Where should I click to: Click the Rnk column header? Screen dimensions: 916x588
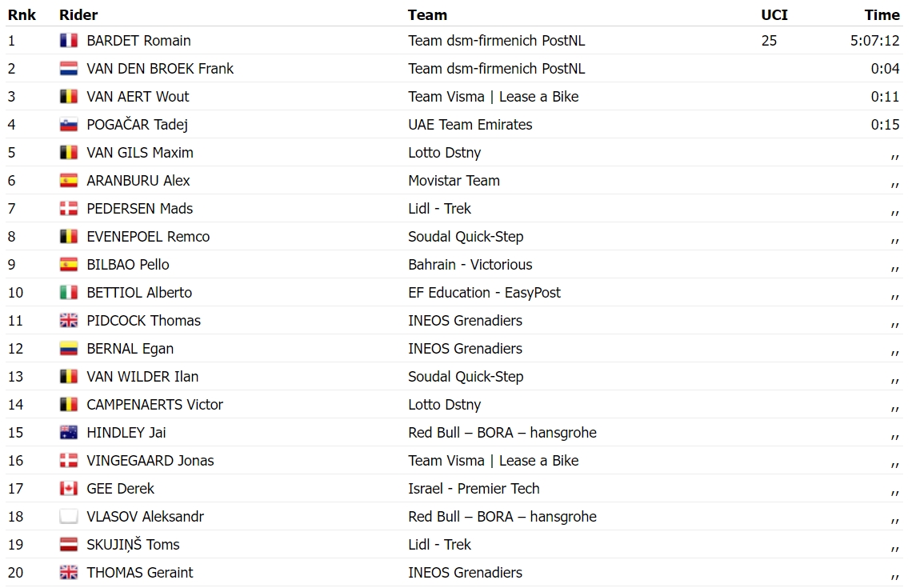point(22,14)
